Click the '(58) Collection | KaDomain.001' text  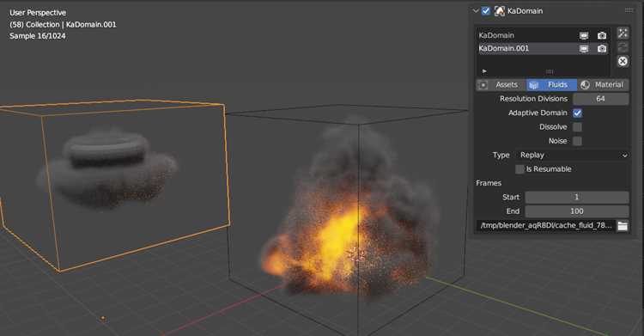pos(63,25)
